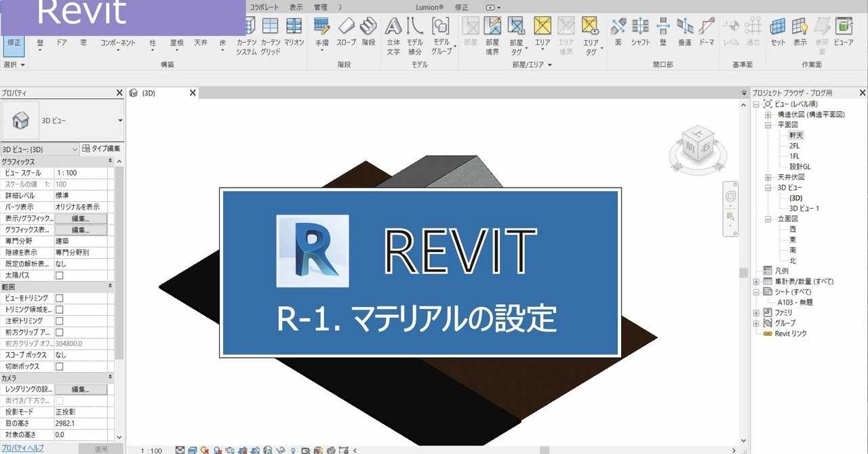Click 編集 button for レンダリングの設定
The height and width of the screenshot is (454, 868).
tap(81, 390)
